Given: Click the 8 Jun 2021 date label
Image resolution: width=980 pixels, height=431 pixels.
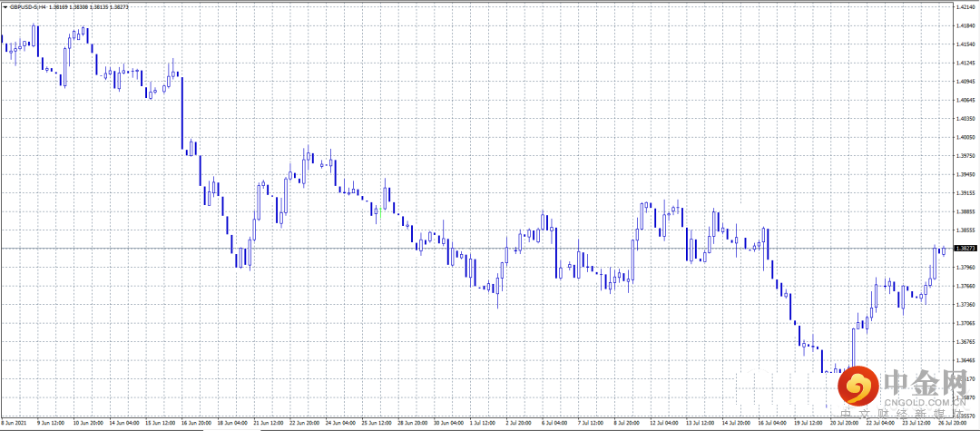Looking at the screenshot, I should click(16, 423).
